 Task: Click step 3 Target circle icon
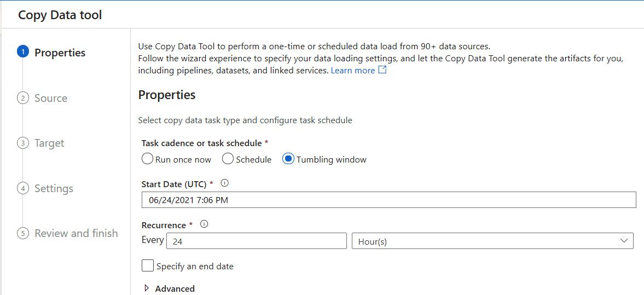click(x=23, y=143)
